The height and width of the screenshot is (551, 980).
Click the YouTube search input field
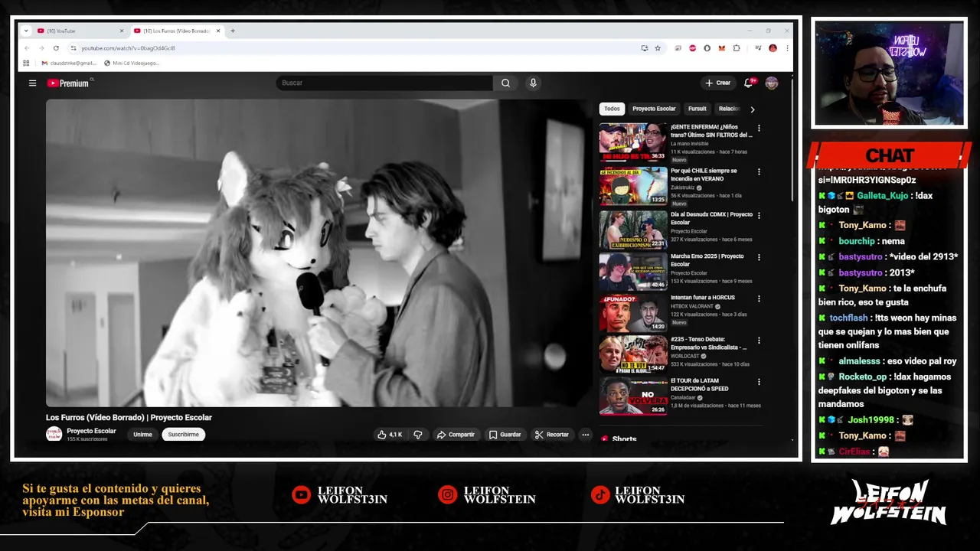tap(384, 83)
